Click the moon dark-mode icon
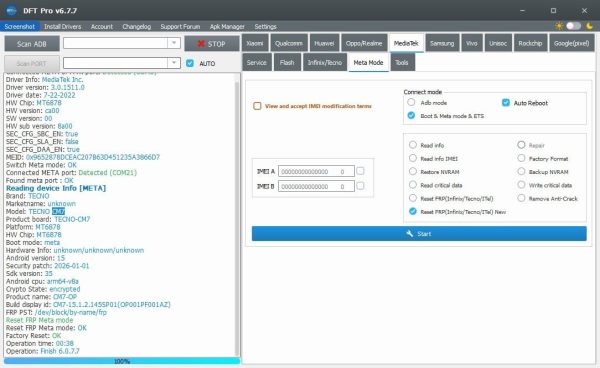Viewport: 600px width, 368px height. tap(590, 26)
